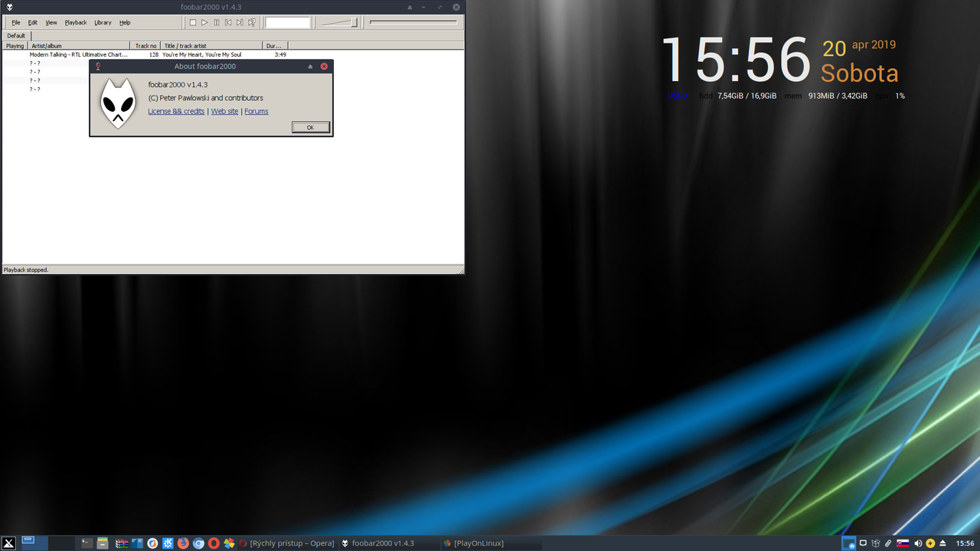Select the Default playlist tab

16,36
